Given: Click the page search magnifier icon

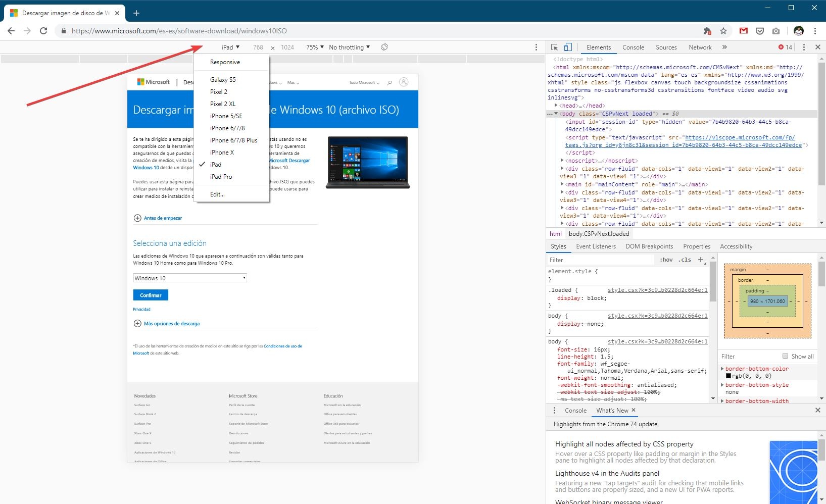Looking at the screenshot, I should point(390,82).
